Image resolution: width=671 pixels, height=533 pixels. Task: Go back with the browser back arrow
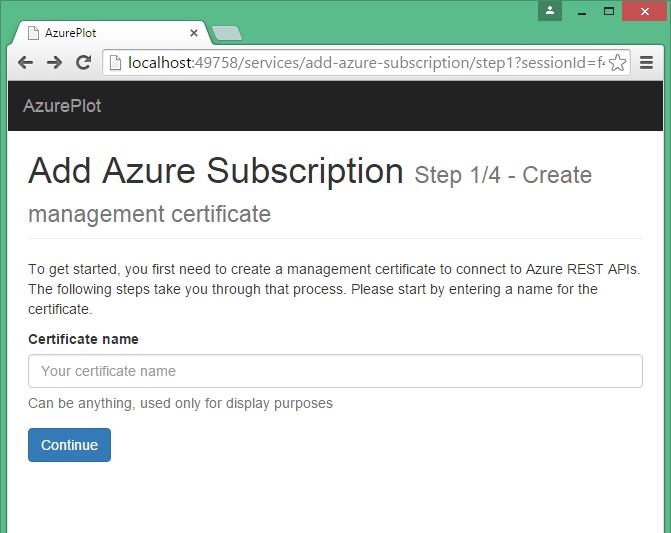click(x=26, y=63)
